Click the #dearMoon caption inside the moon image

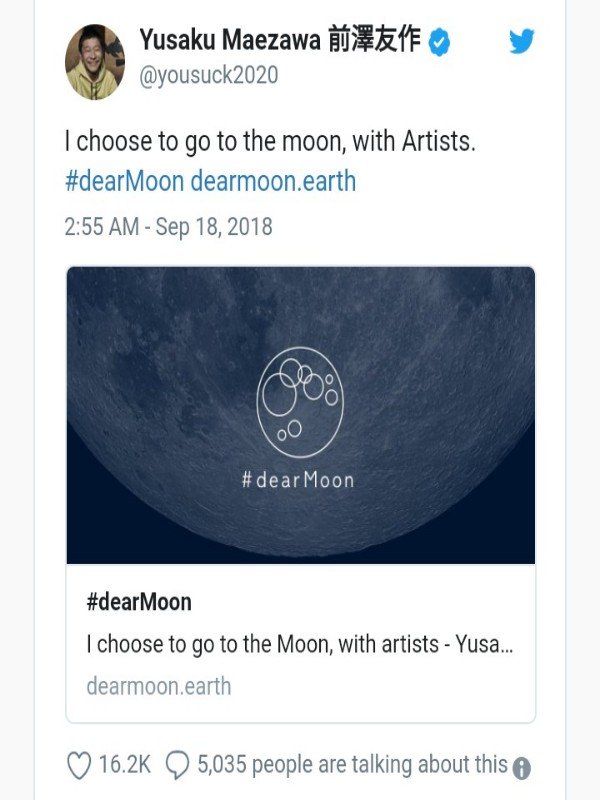coord(298,480)
